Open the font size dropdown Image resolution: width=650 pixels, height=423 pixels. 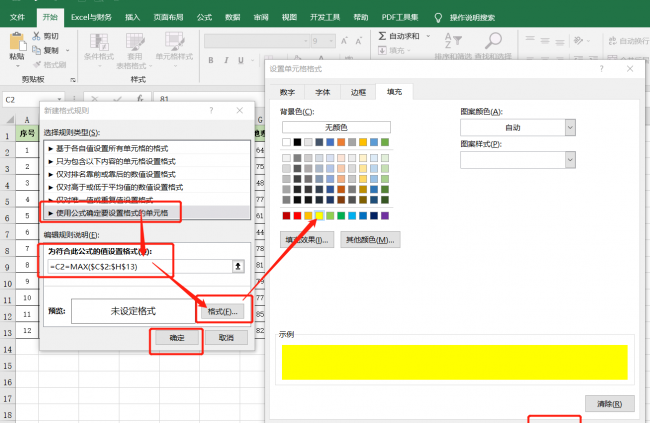coord(331,41)
